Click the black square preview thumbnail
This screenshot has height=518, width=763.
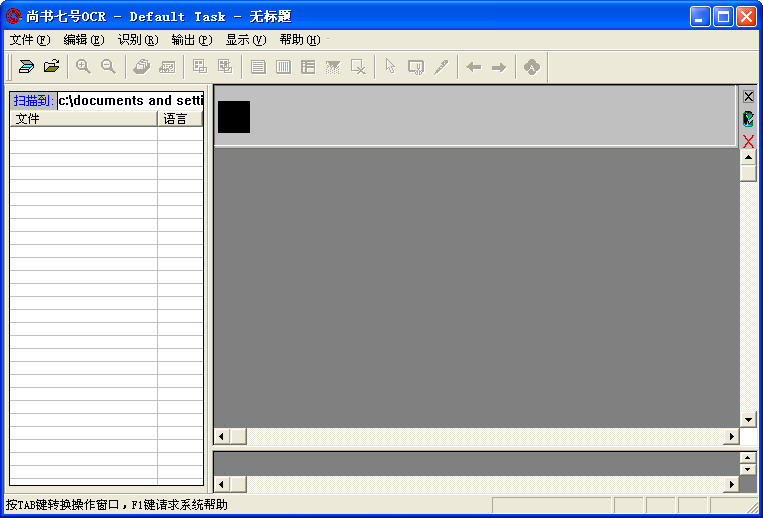pos(234,117)
